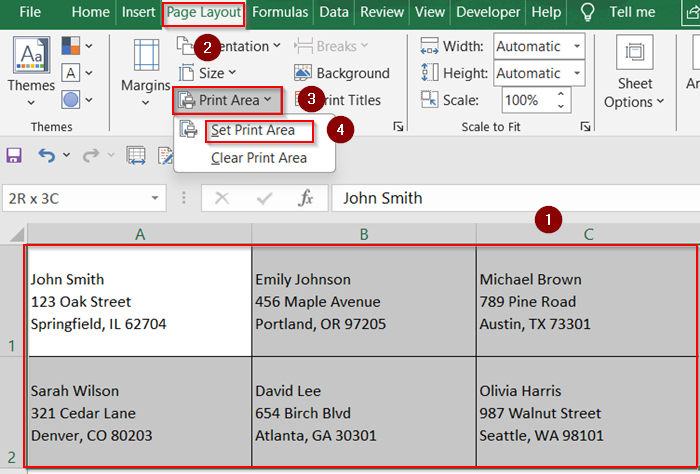Screen dimensions: 700x474
Task: Select Set Print Area
Action: click(253, 130)
